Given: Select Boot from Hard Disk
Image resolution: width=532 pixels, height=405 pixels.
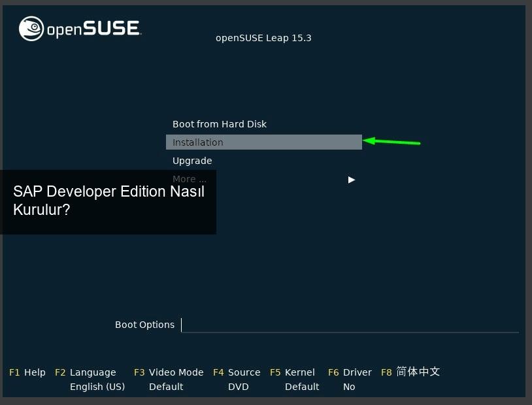Looking at the screenshot, I should (220, 124).
